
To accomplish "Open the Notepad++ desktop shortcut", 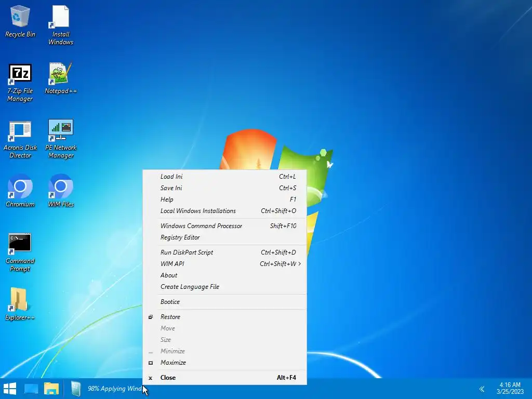I will [61, 78].
